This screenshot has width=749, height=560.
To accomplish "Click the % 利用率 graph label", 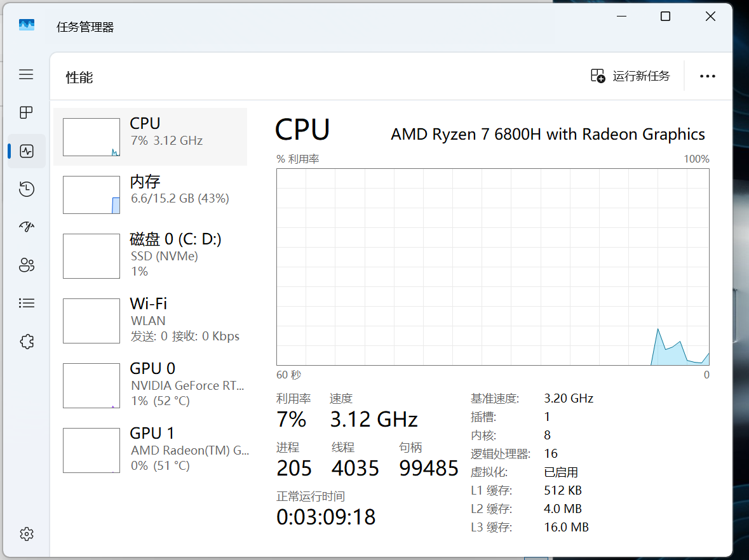I will tap(297, 159).
